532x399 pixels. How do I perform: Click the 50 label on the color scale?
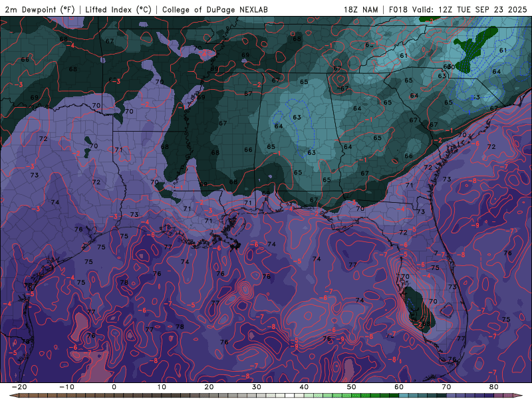tap(352, 387)
